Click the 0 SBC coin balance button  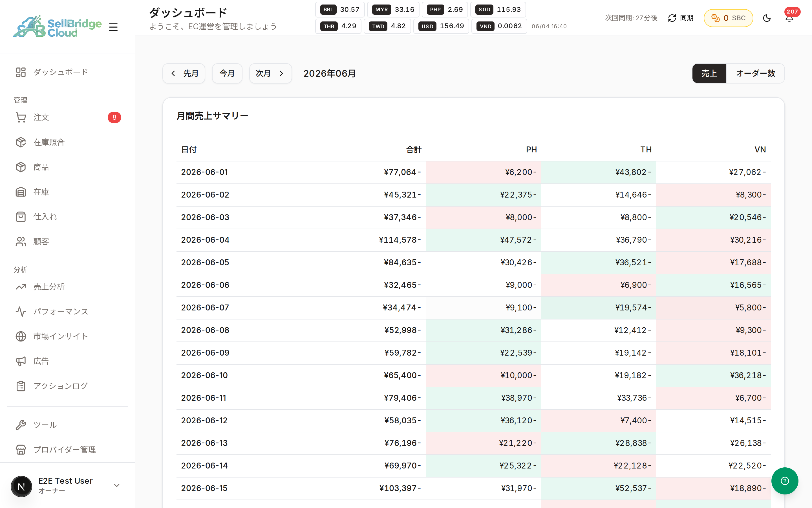coord(729,18)
